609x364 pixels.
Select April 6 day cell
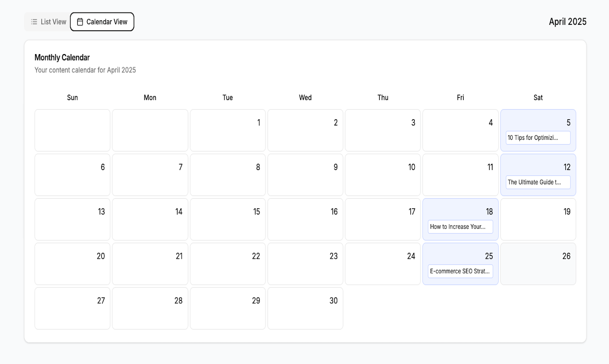click(x=72, y=175)
